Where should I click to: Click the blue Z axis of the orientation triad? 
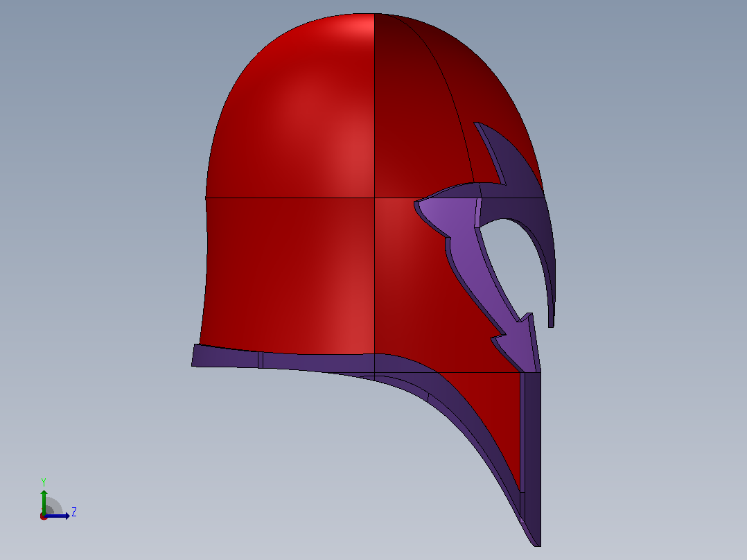pyautogui.click(x=58, y=516)
